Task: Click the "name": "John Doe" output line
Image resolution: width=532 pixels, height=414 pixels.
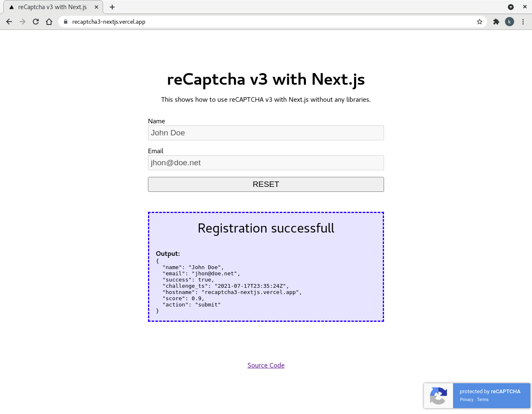Action: coord(193,267)
